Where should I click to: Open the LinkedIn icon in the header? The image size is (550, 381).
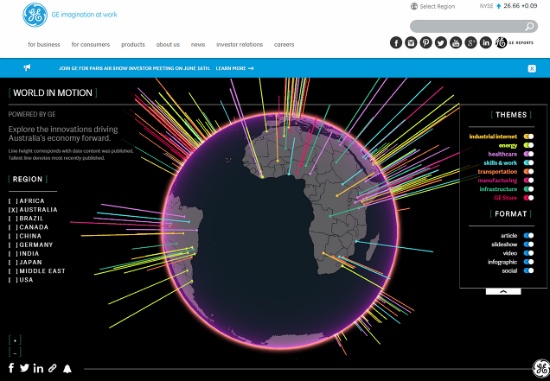coord(485,42)
